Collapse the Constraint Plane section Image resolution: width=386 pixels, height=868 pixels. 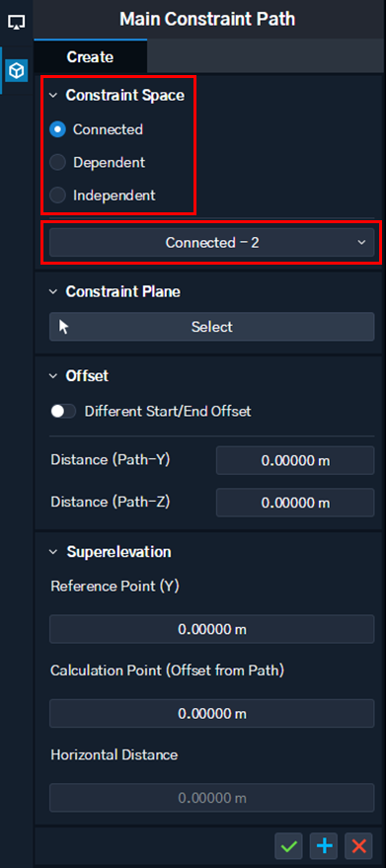53,291
